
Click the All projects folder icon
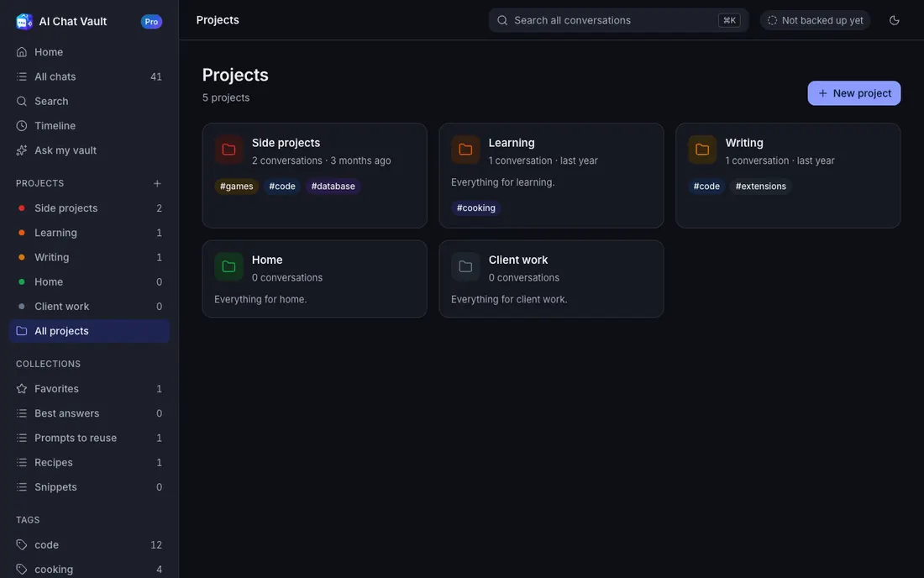click(x=22, y=331)
